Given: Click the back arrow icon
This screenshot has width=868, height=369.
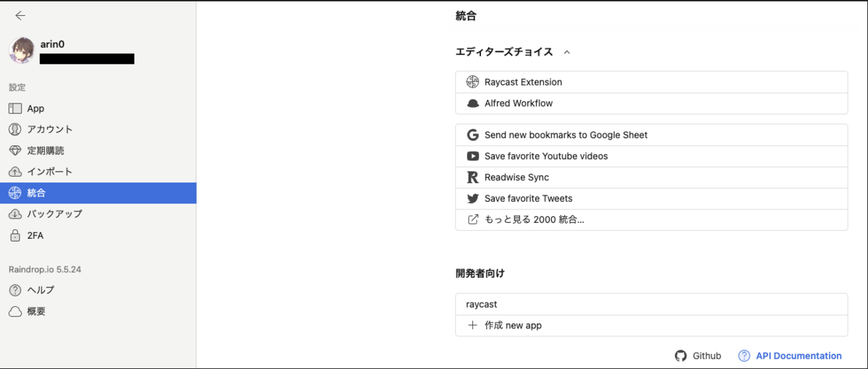Looking at the screenshot, I should point(20,15).
